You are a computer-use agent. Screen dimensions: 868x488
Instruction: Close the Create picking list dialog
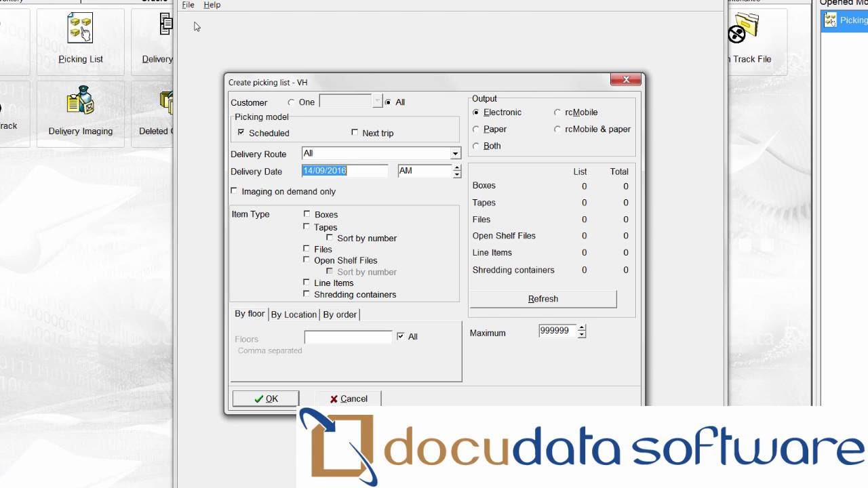tap(625, 79)
